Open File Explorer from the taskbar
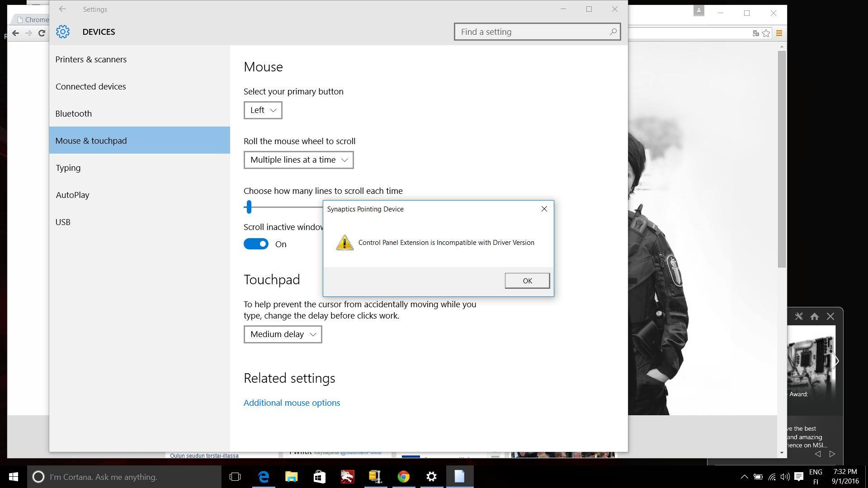 coord(292,477)
